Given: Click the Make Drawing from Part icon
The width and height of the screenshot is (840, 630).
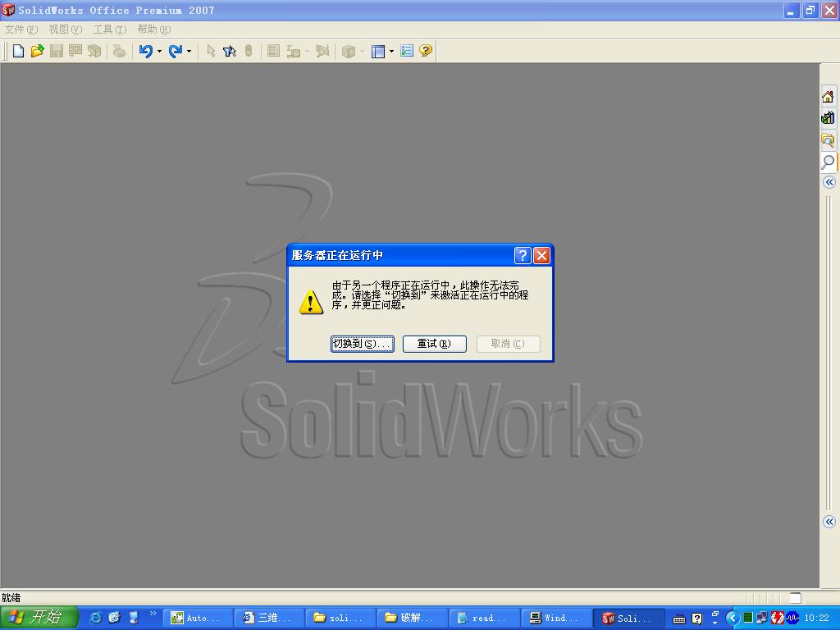Looking at the screenshot, I should tap(75, 51).
